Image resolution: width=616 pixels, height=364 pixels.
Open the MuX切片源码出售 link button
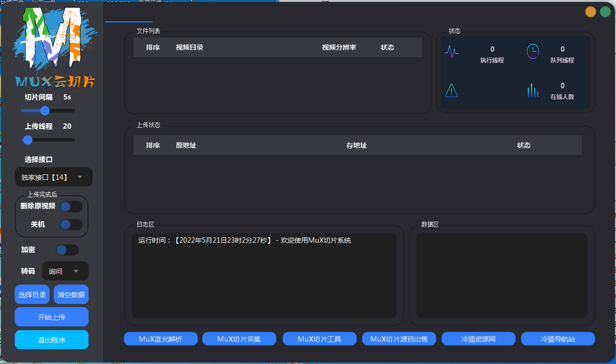[399, 339]
